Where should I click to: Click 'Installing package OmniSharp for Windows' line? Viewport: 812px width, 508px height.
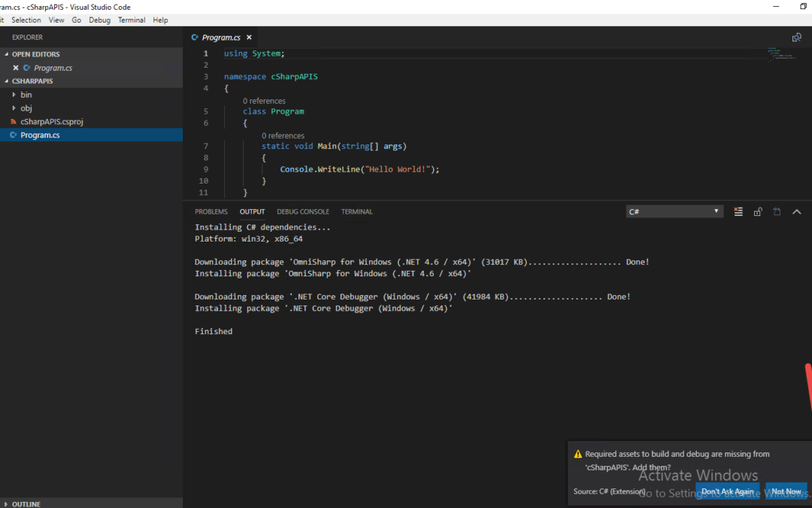(x=332, y=273)
